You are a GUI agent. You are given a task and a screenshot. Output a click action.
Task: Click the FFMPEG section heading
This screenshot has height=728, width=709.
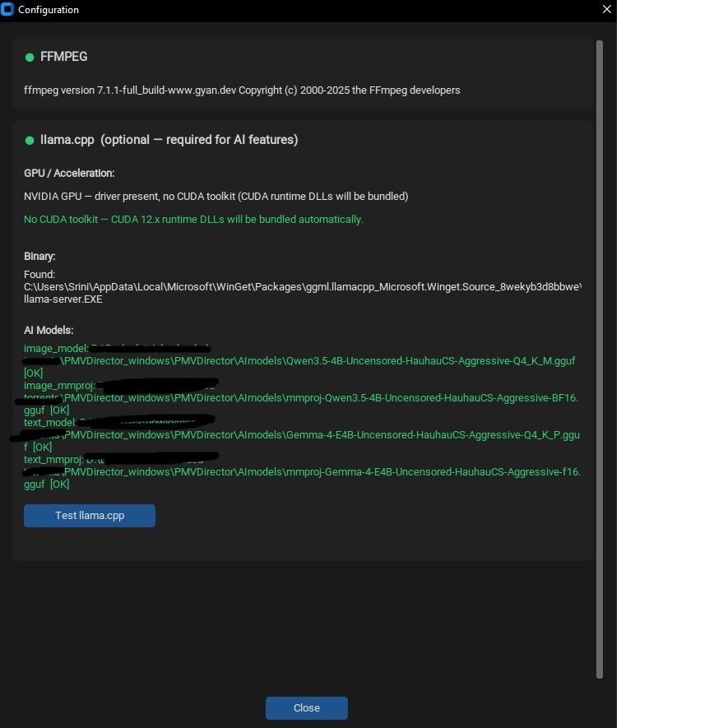click(x=63, y=57)
